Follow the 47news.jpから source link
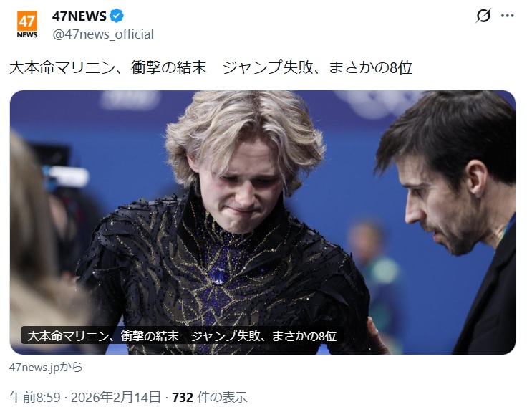This screenshot has width=532, height=407. point(46,367)
